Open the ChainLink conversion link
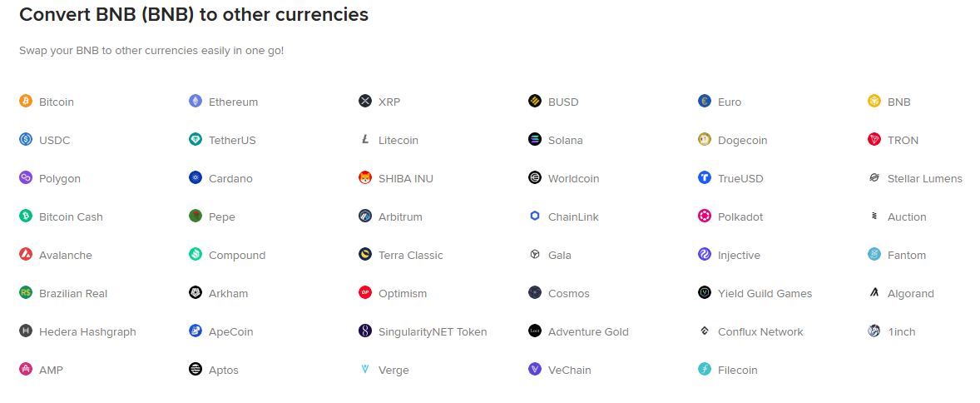This screenshot has width=980, height=403. click(x=573, y=216)
